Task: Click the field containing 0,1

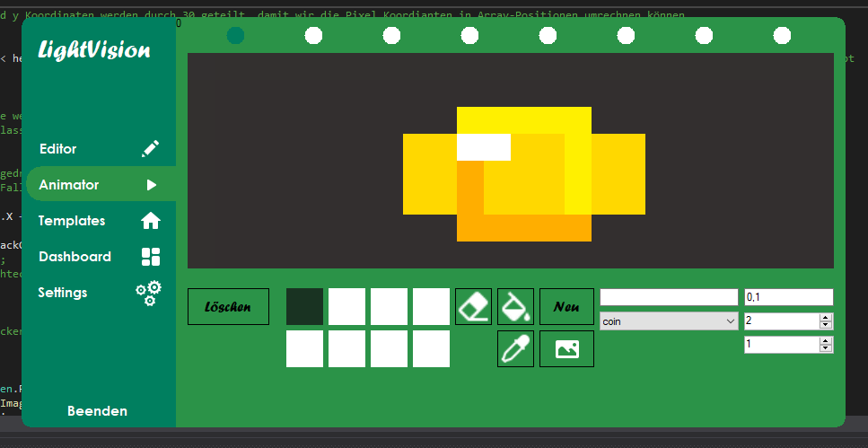Action: (x=788, y=297)
